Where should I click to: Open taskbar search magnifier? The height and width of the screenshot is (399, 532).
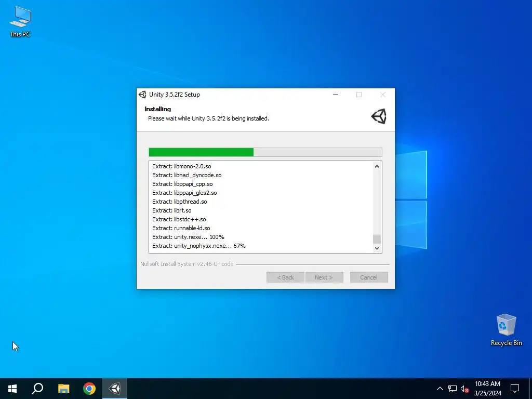point(37,389)
